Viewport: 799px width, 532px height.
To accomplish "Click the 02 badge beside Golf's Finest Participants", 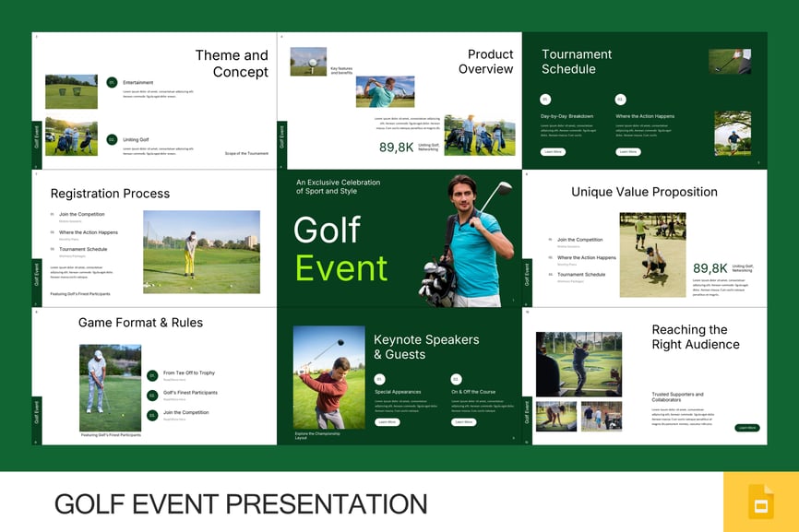I will [x=152, y=395].
